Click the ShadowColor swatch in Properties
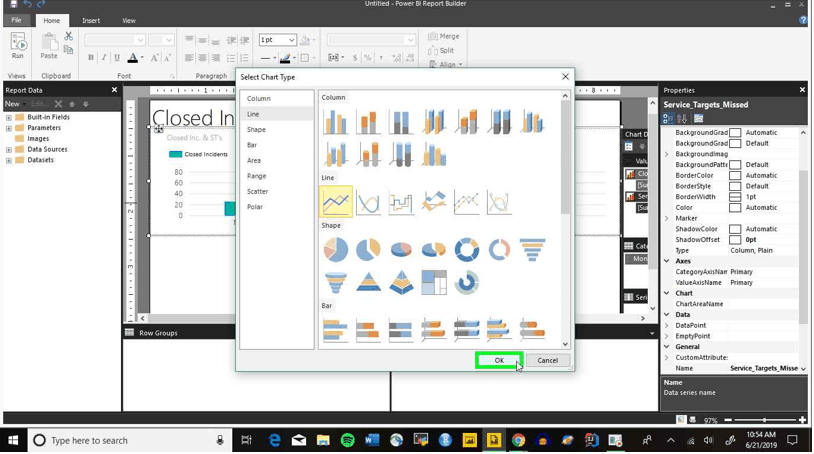The image size is (814, 454). tap(735, 229)
